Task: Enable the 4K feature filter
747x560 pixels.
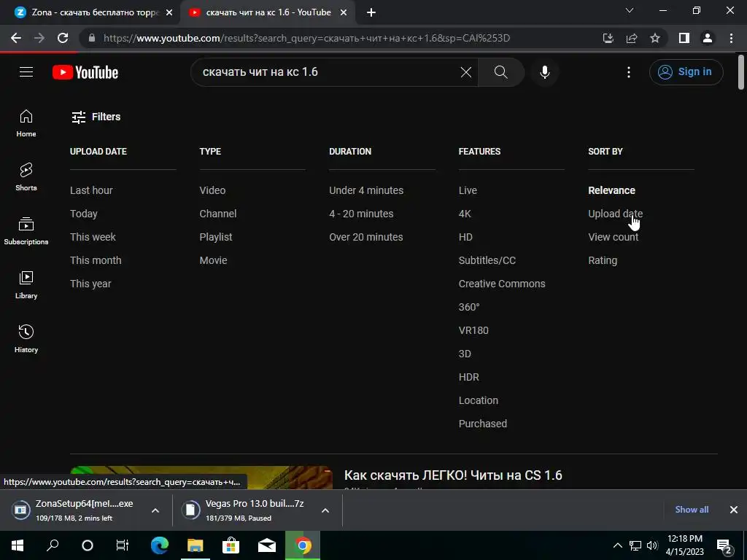Action: (x=465, y=214)
